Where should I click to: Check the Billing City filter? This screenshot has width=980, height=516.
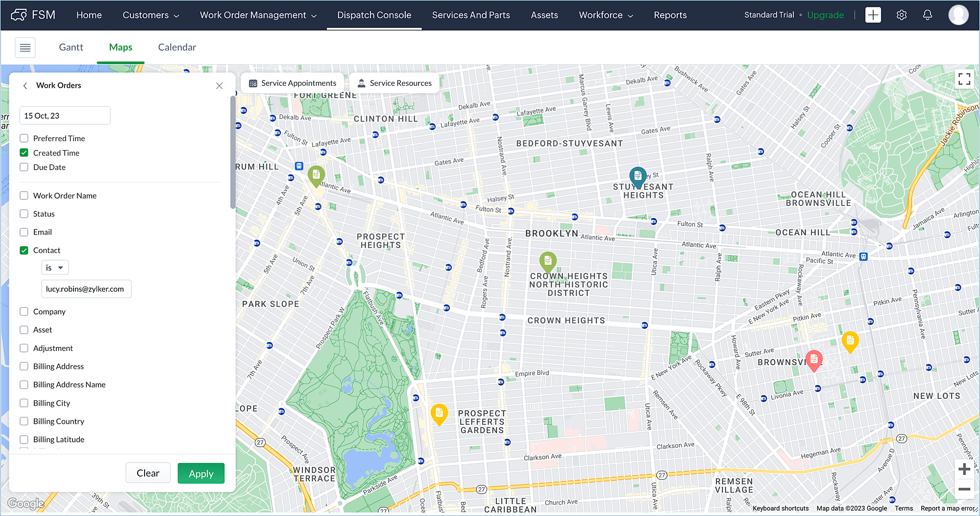[x=24, y=403]
